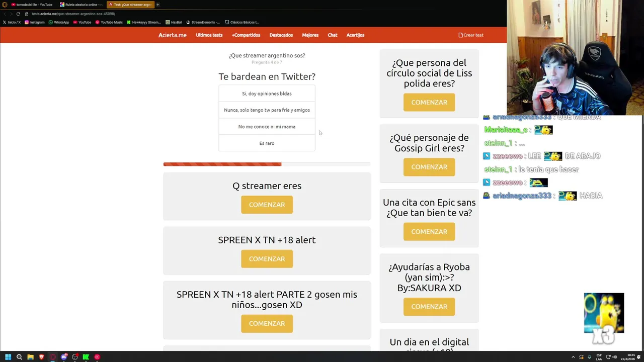Open the Destacados menu item
This screenshot has height=362, width=644.
tap(281, 35)
